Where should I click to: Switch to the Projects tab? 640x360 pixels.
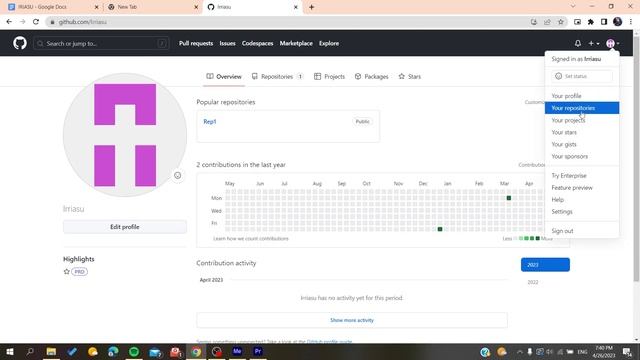click(x=329, y=76)
